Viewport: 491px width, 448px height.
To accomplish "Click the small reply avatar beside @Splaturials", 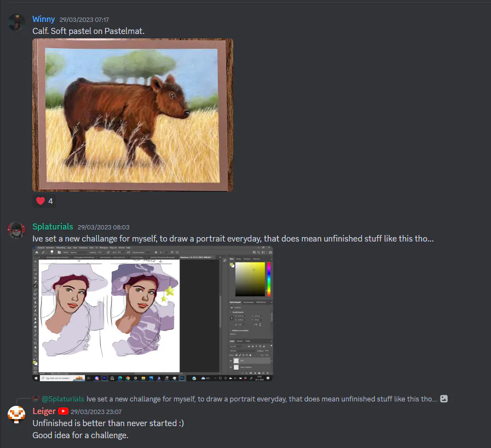I will [36, 399].
